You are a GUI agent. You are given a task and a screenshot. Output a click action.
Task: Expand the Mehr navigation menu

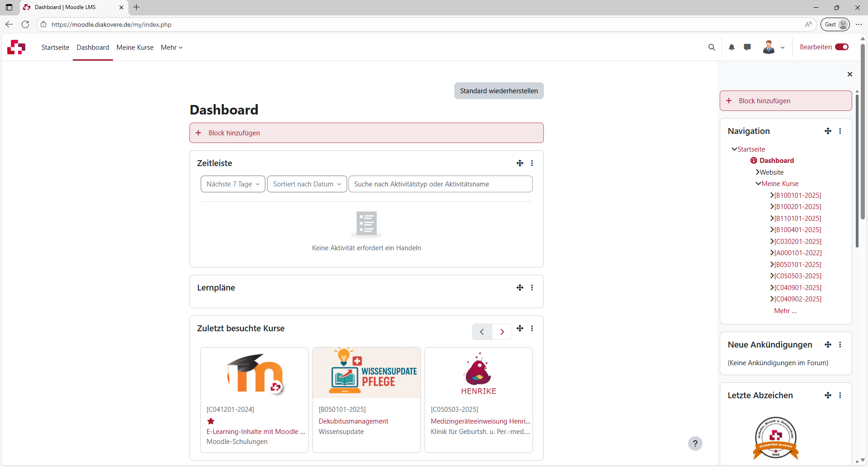click(171, 48)
